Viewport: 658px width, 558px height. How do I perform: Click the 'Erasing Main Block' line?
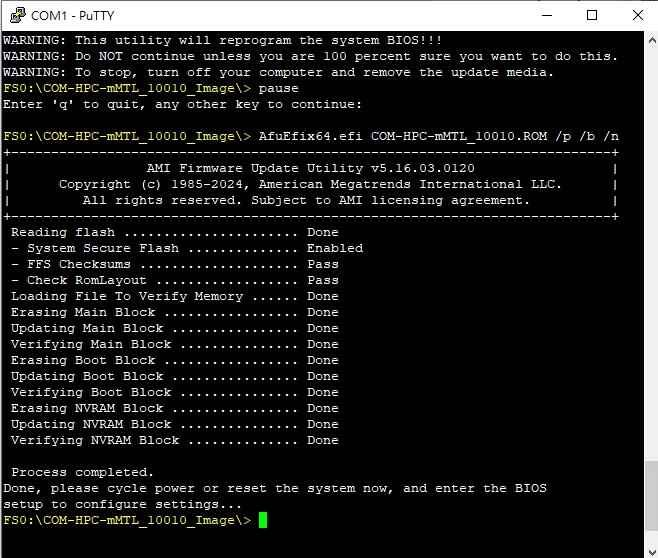pos(83,312)
